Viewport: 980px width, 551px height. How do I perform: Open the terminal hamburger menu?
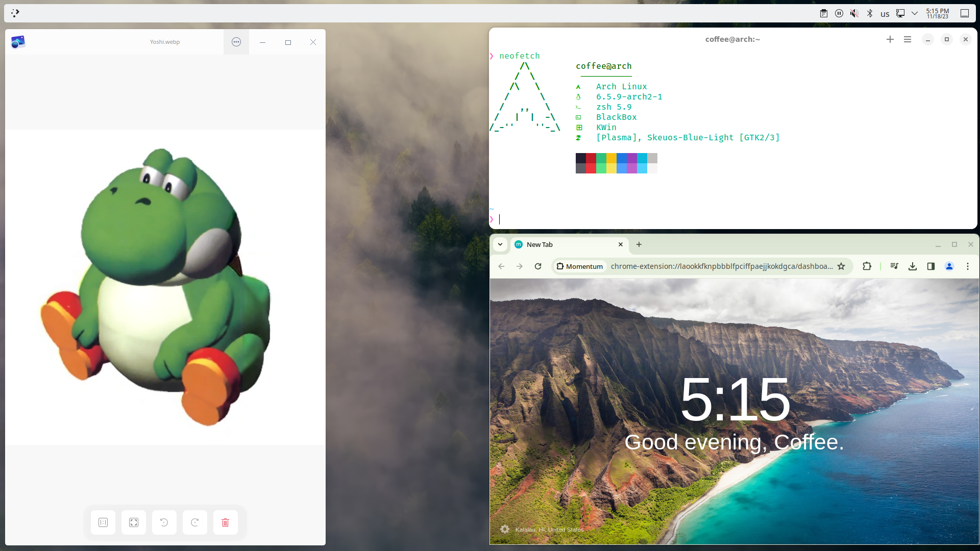pyautogui.click(x=908, y=39)
